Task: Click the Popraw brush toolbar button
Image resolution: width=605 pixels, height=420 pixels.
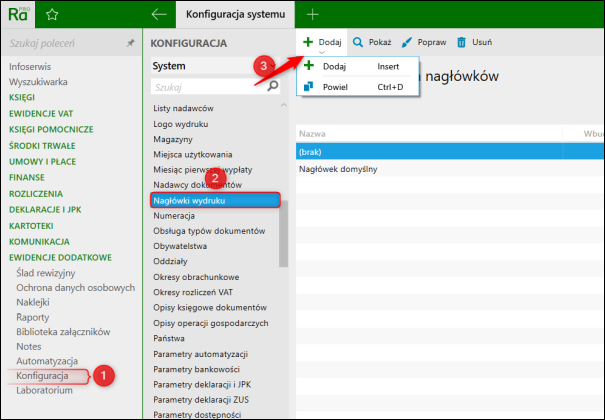Action: (x=424, y=42)
